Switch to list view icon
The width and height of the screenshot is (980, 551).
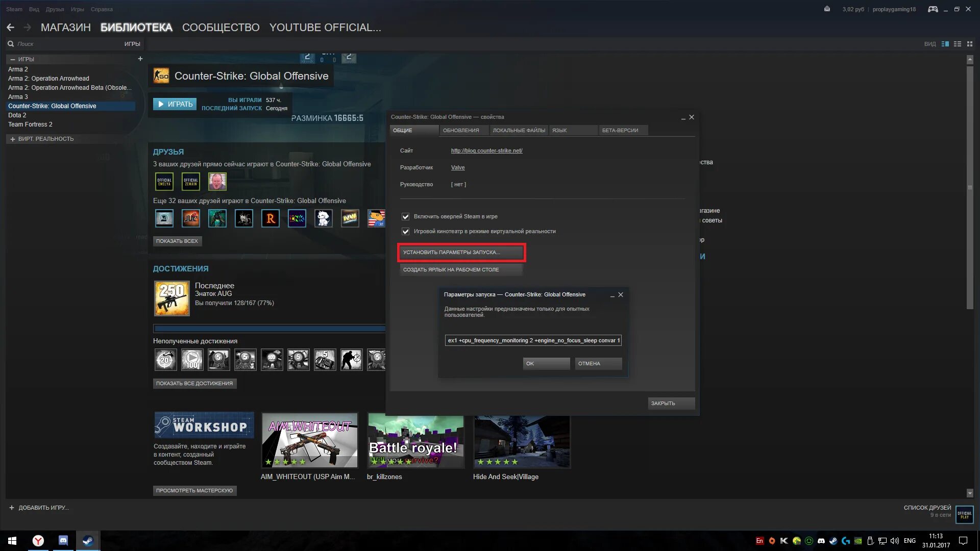(x=958, y=44)
